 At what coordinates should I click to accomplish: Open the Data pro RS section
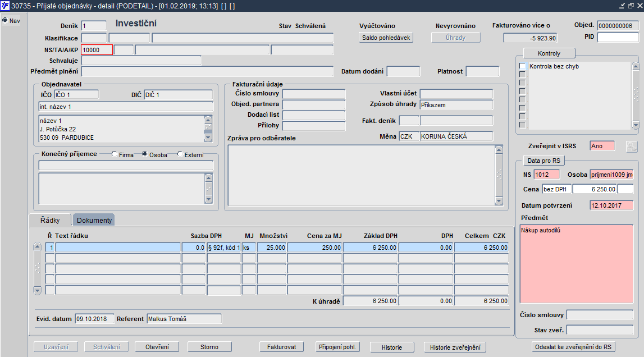pos(544,161)
